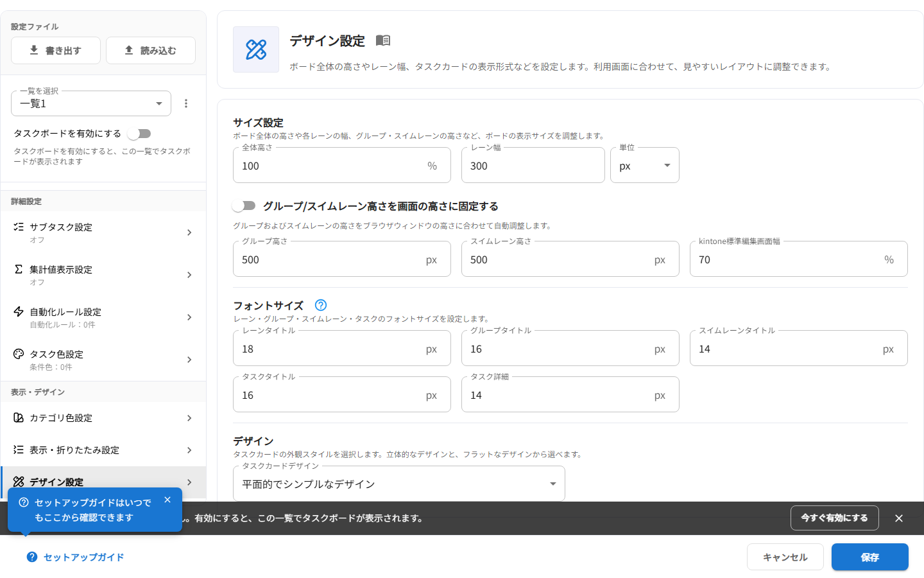Toggle グループ/スイムレーン高さを画面の高さに固定する switch
924x578 pixels.
(x=244, y=206)
